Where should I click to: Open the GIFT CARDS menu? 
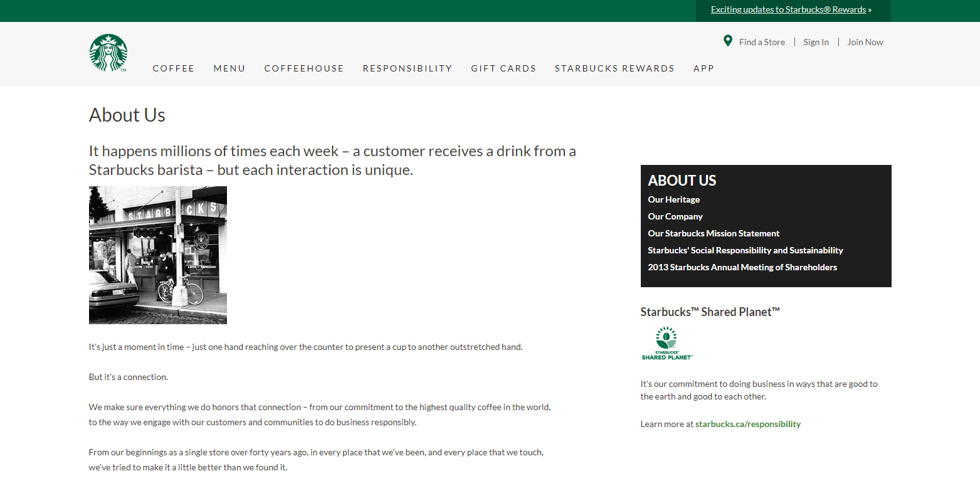[503, 68]
